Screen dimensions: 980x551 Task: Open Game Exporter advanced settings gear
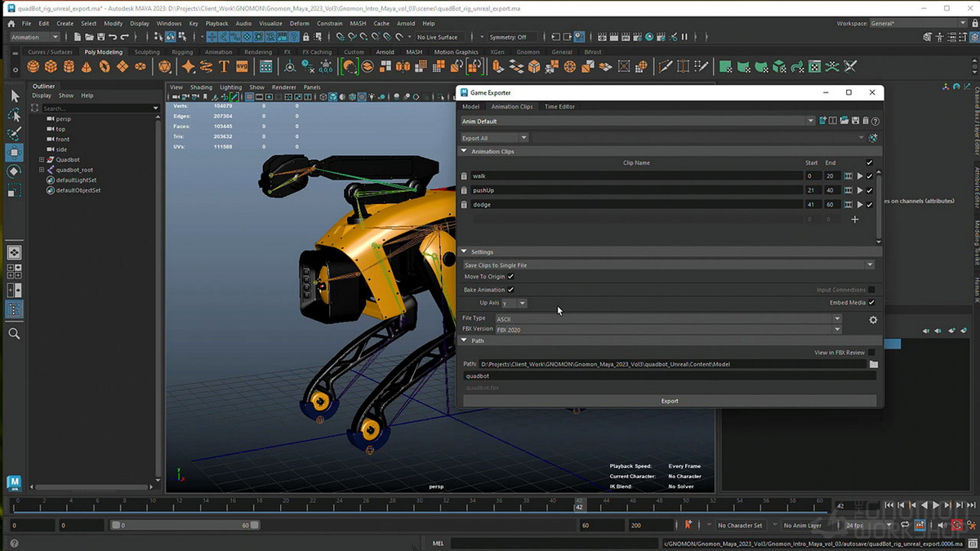point(873,321)
